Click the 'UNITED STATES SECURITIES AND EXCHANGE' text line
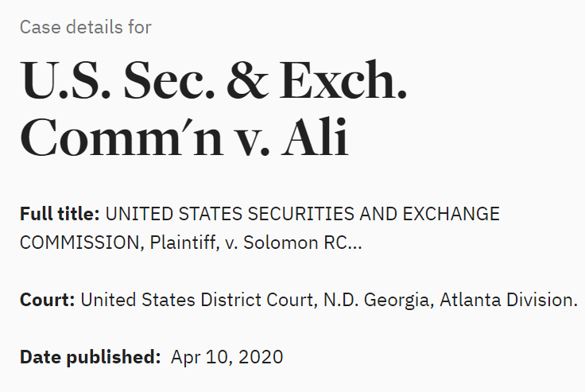 coord(303,214)
